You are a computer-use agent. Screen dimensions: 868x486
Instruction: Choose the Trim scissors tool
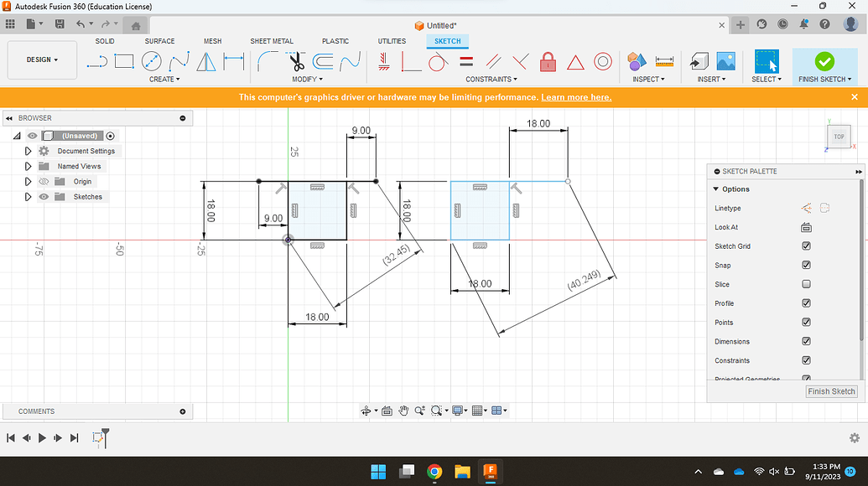pos(295,61)
